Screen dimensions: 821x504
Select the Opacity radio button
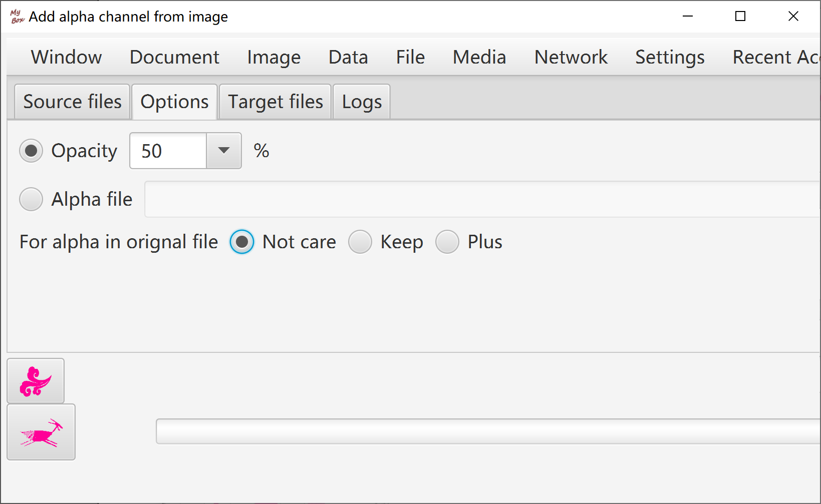point(31,151)
